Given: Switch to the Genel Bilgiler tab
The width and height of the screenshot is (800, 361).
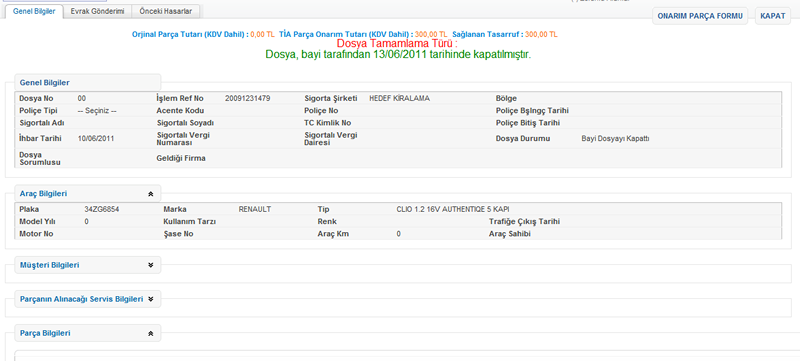Looking at the screenshot, I should click(34, 11).
